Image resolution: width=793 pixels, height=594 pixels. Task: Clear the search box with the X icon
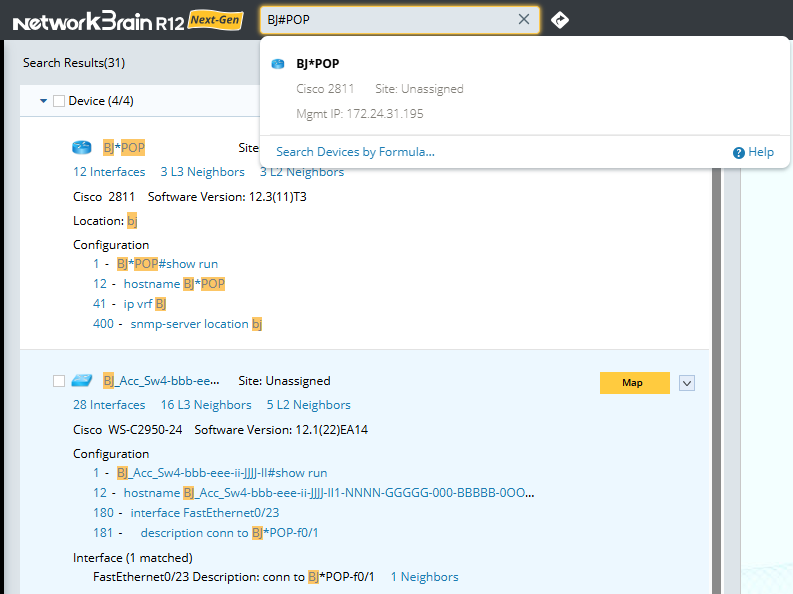coord(524,20)
